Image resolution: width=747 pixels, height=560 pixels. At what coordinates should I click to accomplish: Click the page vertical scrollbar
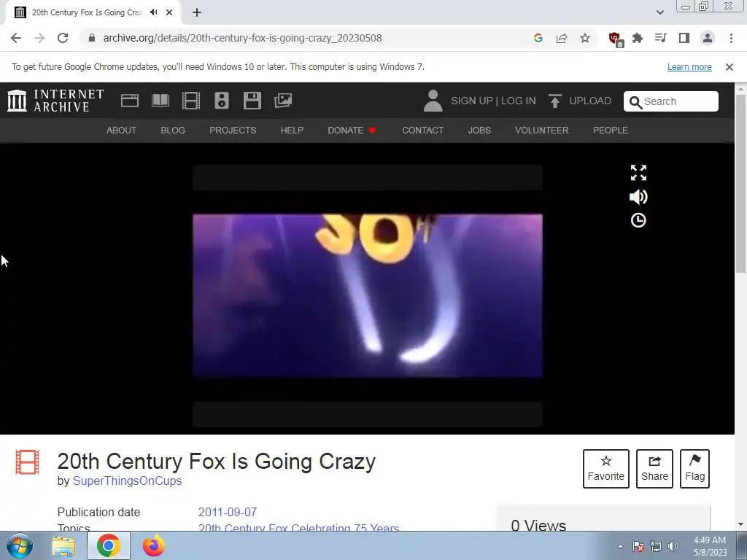[740, 184]
